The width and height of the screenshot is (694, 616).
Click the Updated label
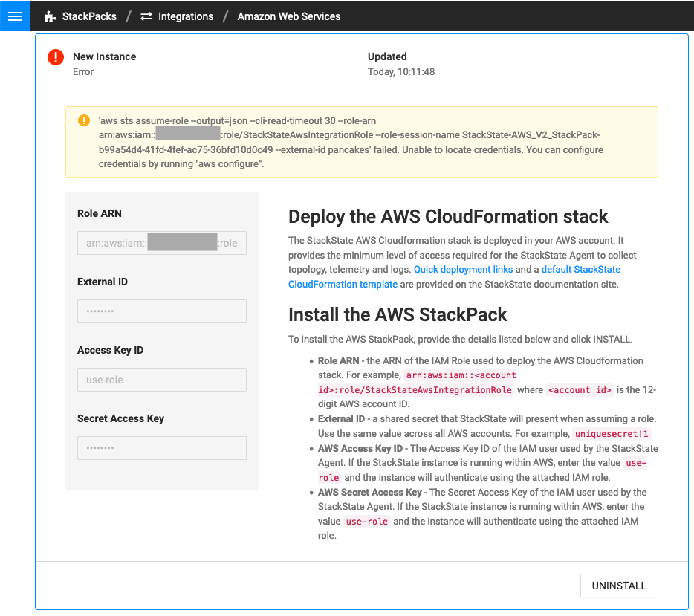coord(387,56)
